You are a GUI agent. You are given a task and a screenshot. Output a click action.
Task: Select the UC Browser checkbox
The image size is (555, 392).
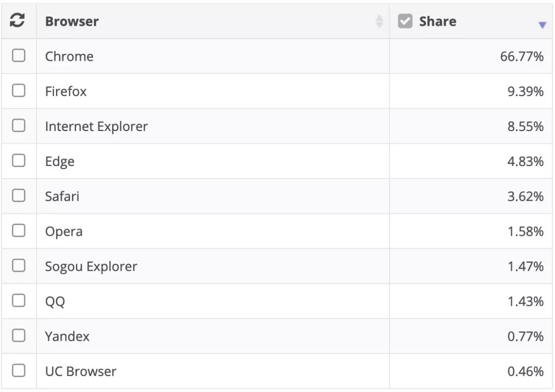pos(18,370)
